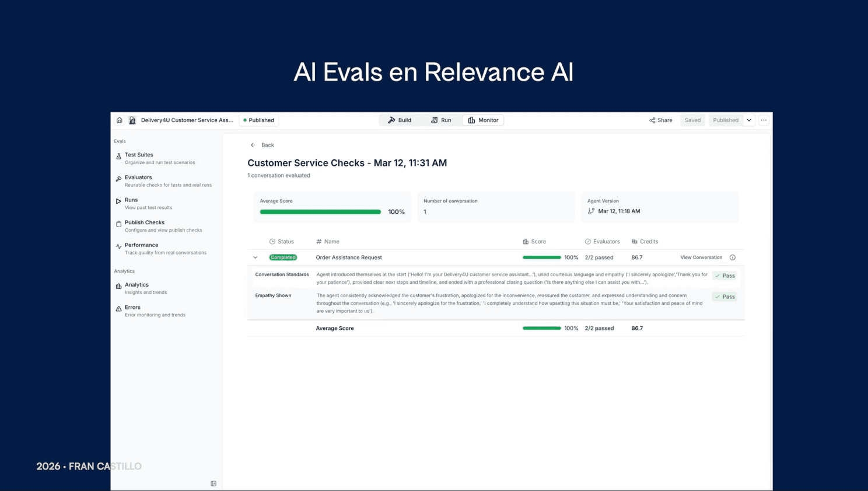Click the Back arrow link
868x491 pixels.
(262, 145)
